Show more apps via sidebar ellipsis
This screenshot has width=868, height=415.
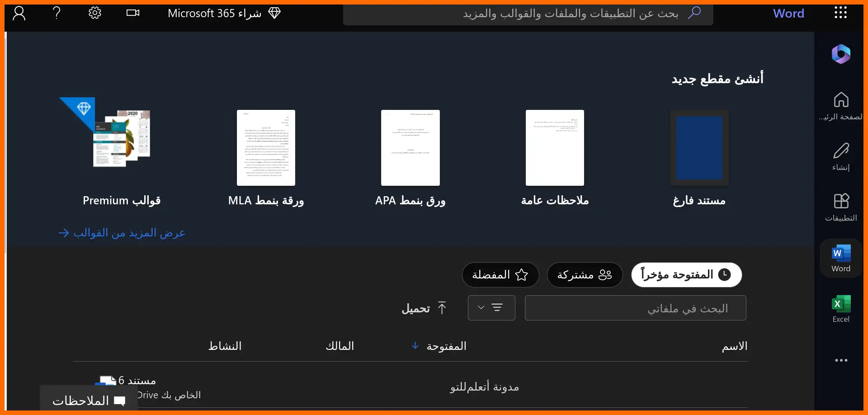[x=841, y=360]
